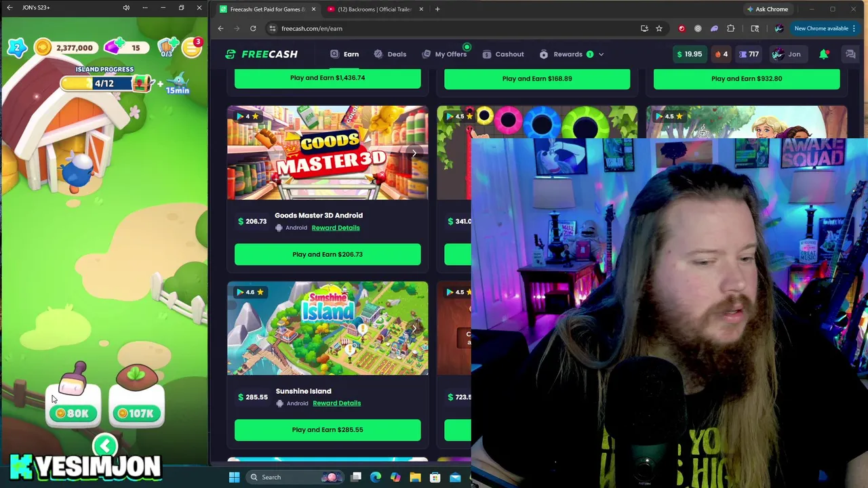The image size is (868, 488).
Task: Click the flame streak counter showing 4
Action: point(722,54)
